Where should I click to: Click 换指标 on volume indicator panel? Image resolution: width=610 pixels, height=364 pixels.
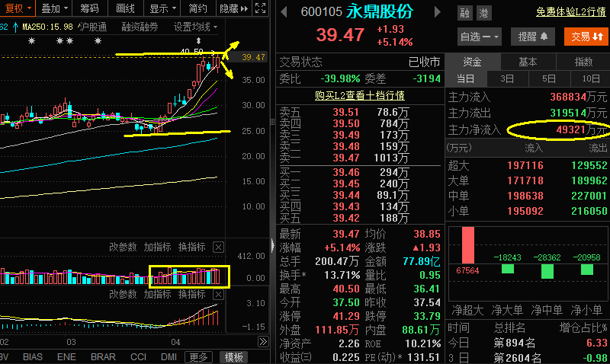[192, 247]
